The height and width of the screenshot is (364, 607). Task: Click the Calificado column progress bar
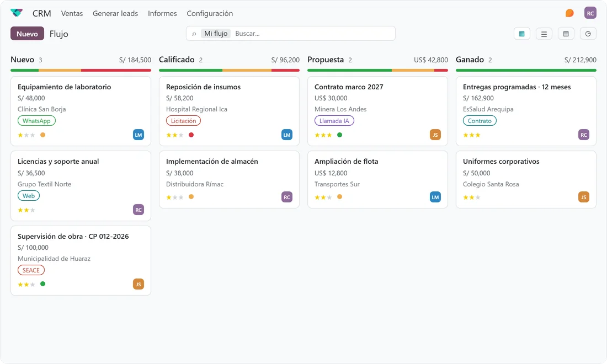click(x=229, y=71)
